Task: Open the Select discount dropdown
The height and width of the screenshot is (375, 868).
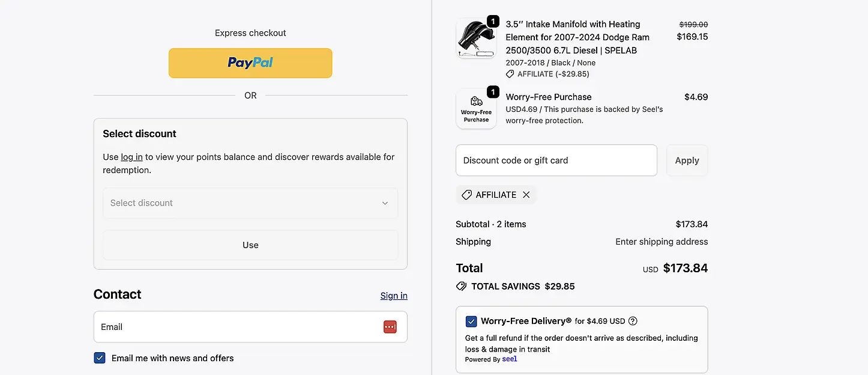Action: 250,203
